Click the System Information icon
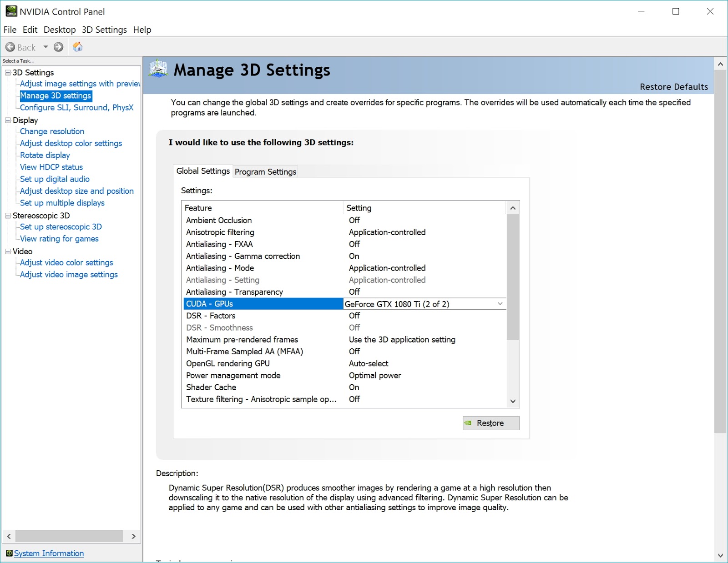Image resolution: width=728 pixels, height=563 pixels. click(x=10, y=553)
